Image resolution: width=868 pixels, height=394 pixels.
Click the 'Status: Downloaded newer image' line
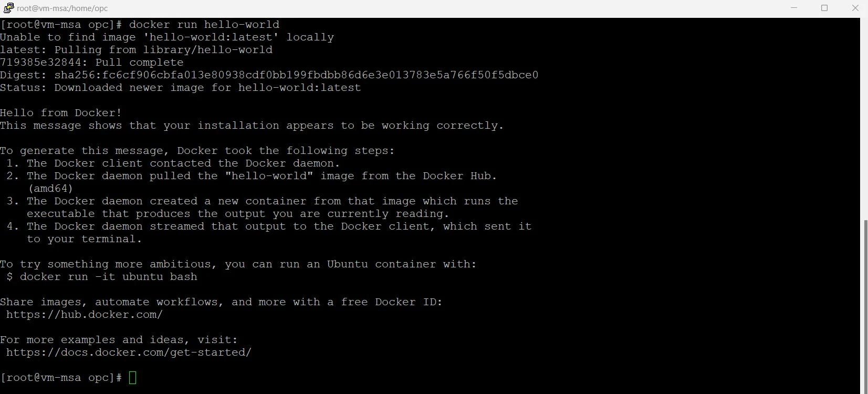(181, 88)
